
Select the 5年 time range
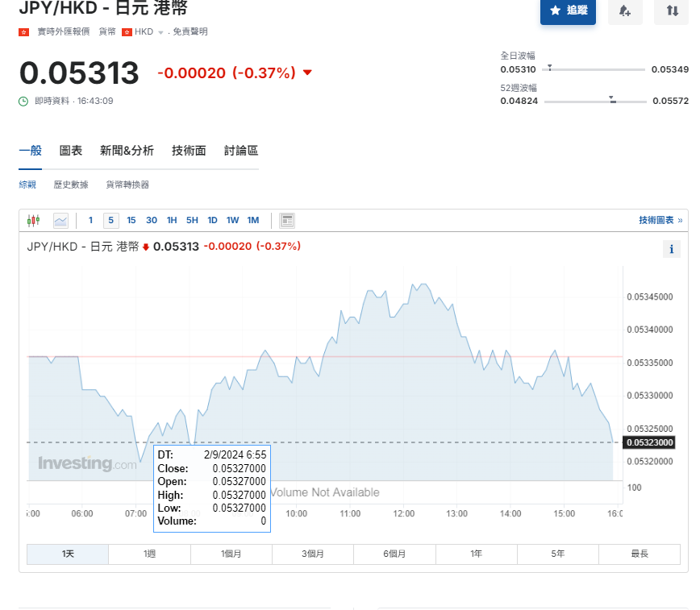(x=558, y=554)
